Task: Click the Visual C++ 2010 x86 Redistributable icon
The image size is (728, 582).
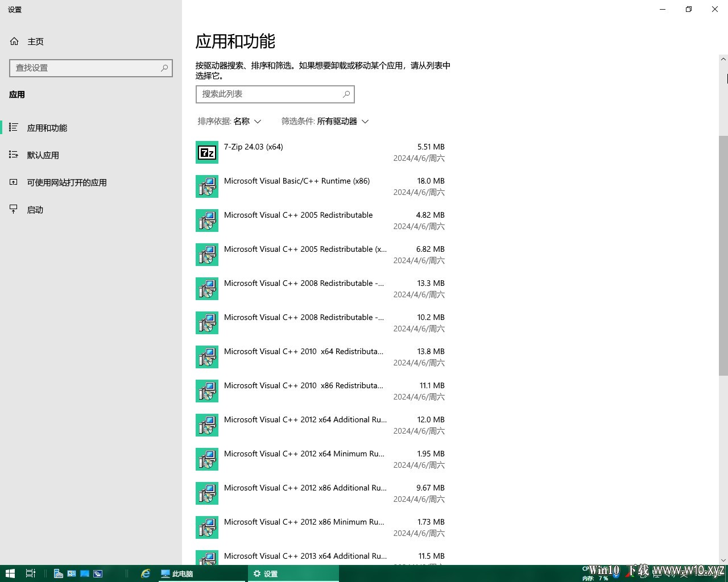Action: point(207,391)
